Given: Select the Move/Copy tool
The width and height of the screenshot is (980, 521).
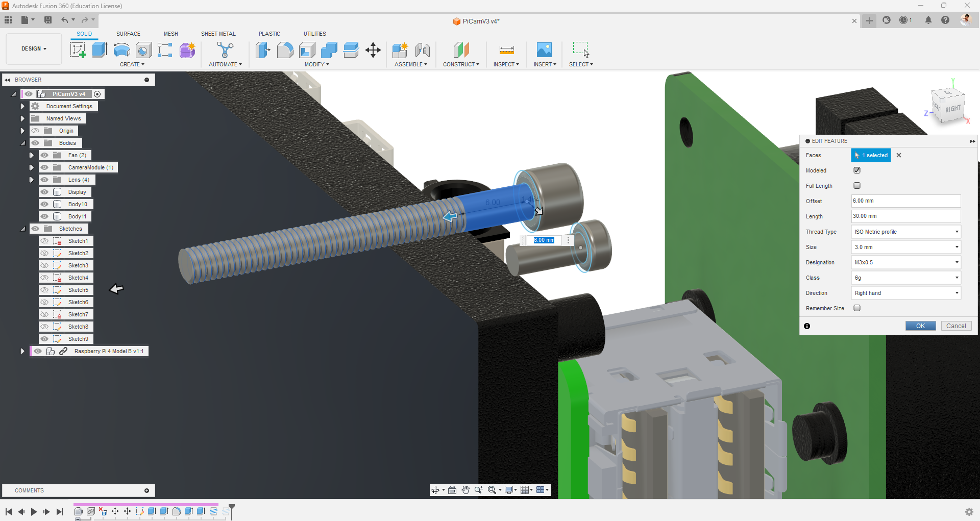Looking at the screenshot, I should pos(373,50).
